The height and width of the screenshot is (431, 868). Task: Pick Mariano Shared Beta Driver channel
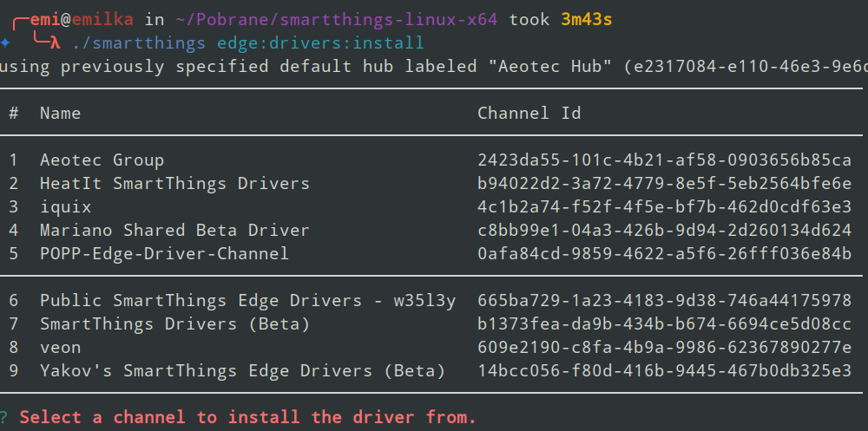click(174, 231)
